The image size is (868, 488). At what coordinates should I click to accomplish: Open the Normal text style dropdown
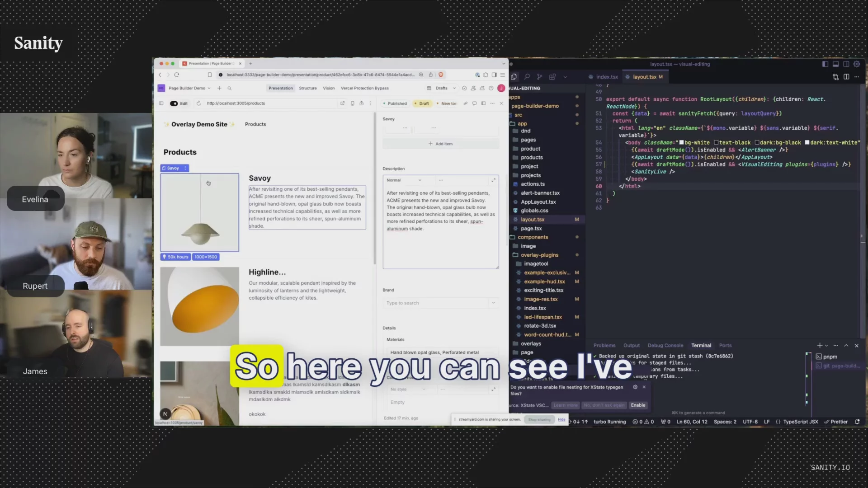click(x=404, y=180)
